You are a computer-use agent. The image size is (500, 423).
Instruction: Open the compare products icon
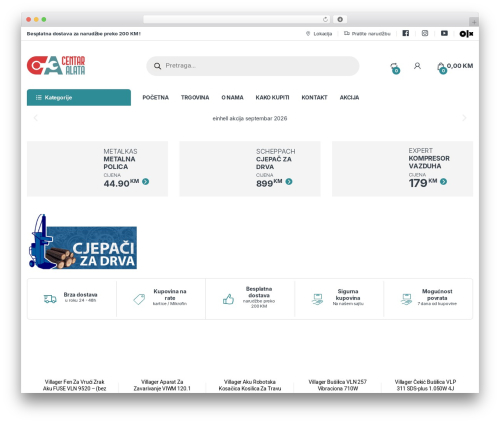pyautogui.click(x=395, y=68)
